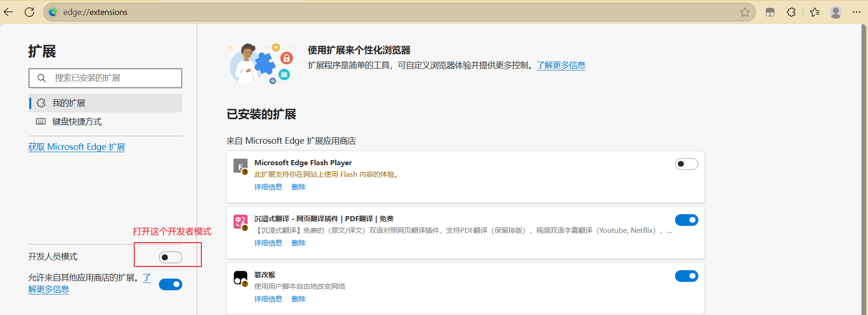Screen dimensions: 868x315
Task: Open 了解更多信息 link under other stores setting
Action: click(48, 289)
